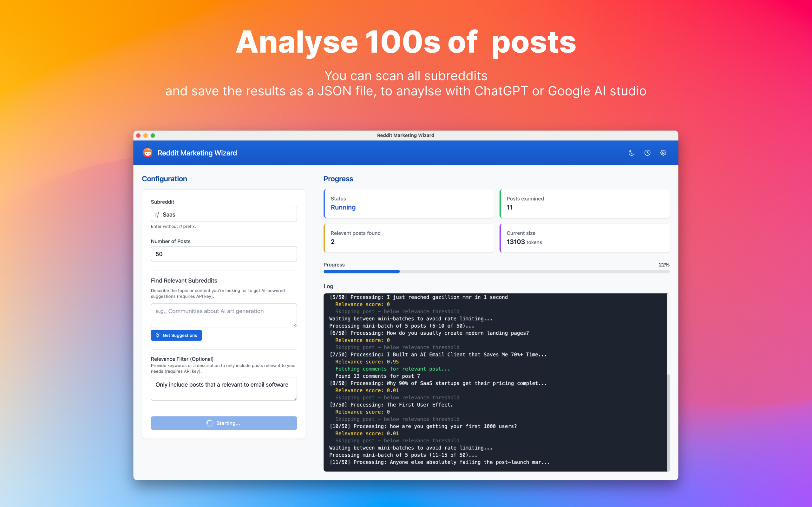Viewport: 812px width, 507px height.
Task: Switch to the Configuration section
Action: click(x=164, y=179)
